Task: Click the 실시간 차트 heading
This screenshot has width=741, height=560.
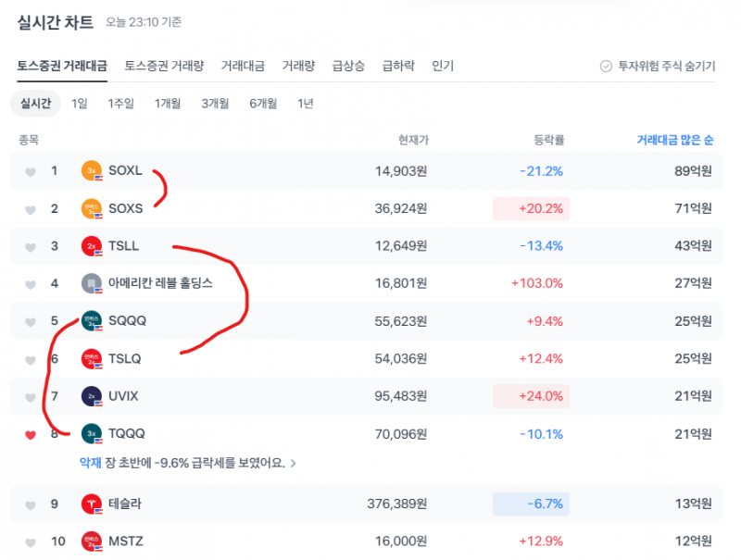Action: pyautogui.click(x=56, y=22)
